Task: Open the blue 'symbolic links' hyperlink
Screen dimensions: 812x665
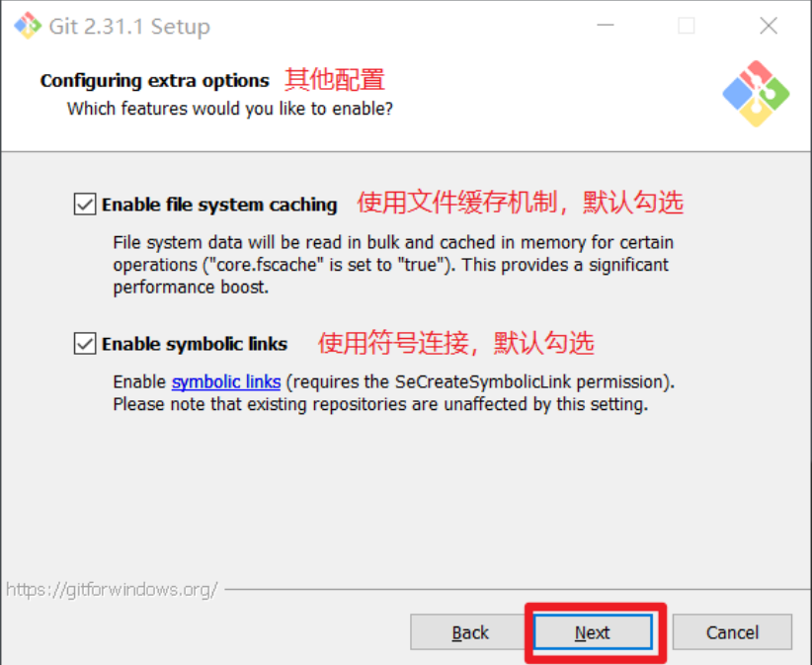Action: click(226, 381)
